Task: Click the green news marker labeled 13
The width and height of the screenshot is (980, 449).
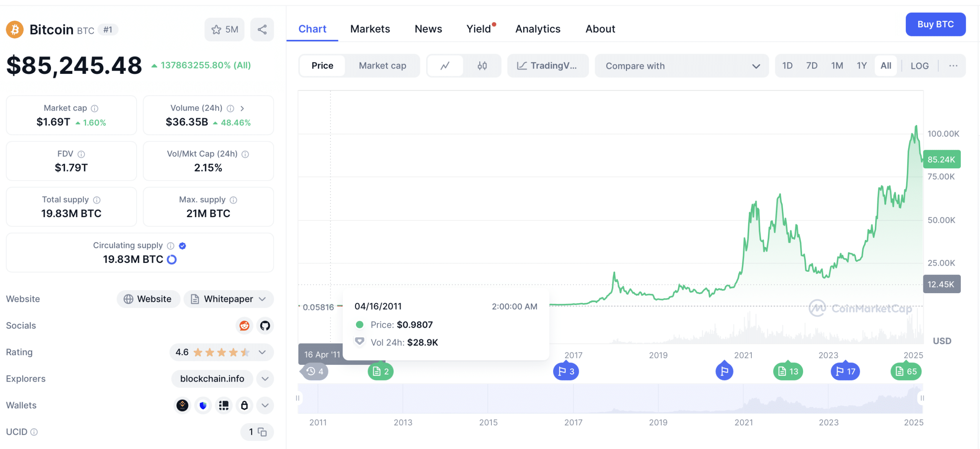Action: (788, 372)
